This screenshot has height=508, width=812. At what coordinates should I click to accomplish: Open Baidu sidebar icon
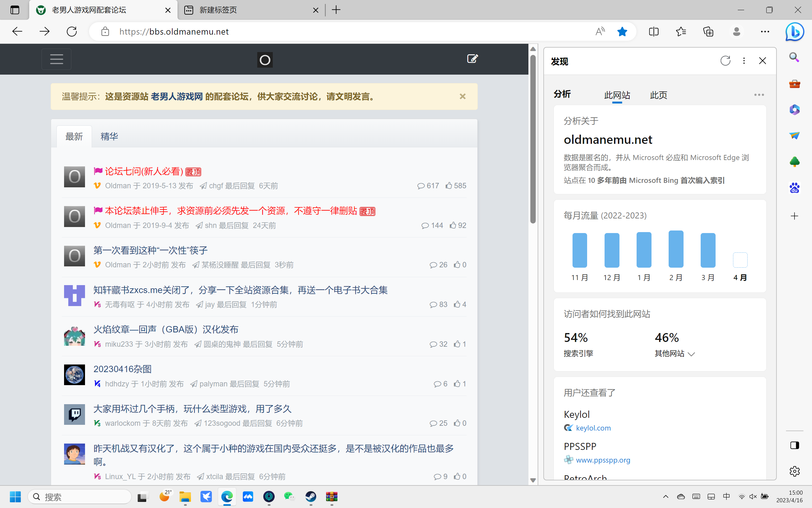pyautogui.click(x=794, y=188)
